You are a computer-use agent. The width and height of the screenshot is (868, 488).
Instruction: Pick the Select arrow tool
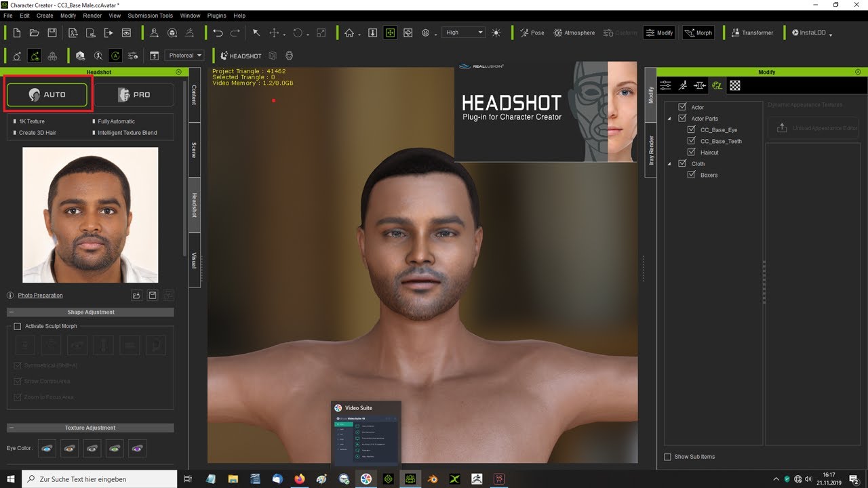tap(256, 33)
